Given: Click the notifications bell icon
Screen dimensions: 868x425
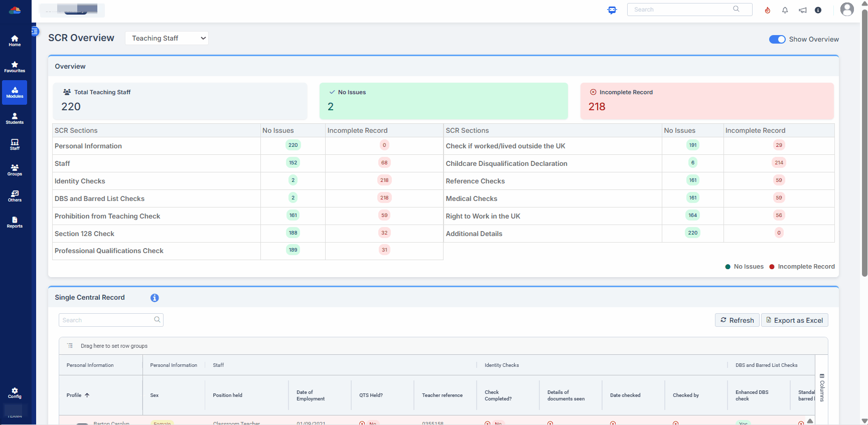Looking at the screenshot, I should 785,10.
